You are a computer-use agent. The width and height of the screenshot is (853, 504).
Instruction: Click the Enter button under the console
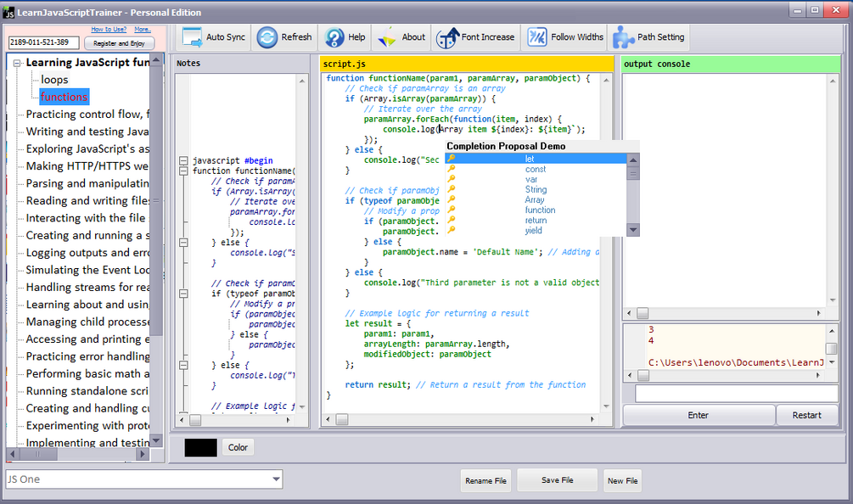click(x=698, y=416)
